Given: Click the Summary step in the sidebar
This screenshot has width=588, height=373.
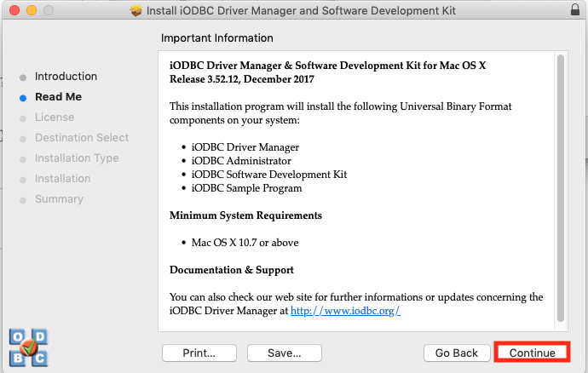Looking at the screenshot, I should click(x=60, y=199).
